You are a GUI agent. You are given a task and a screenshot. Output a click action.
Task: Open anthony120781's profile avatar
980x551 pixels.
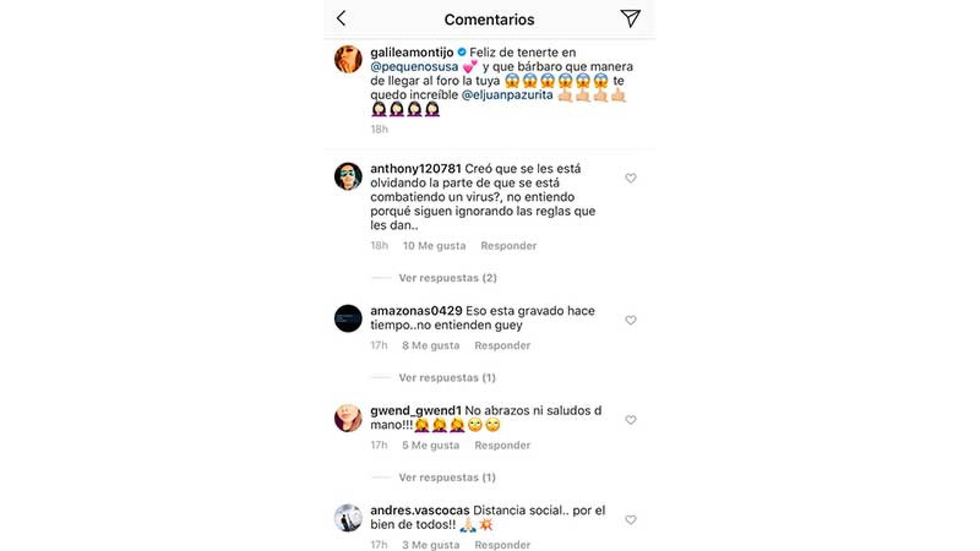click(348, 176)
